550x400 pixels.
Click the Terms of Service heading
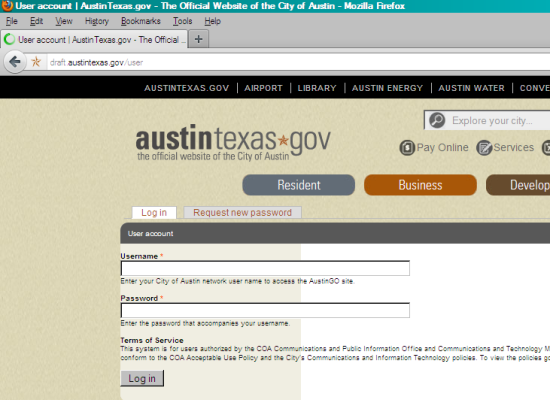[152, 340]
